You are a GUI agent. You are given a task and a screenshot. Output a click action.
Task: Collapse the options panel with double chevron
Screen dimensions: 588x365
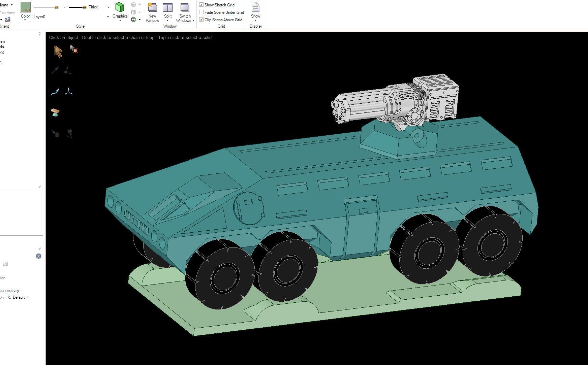[38, 256]
